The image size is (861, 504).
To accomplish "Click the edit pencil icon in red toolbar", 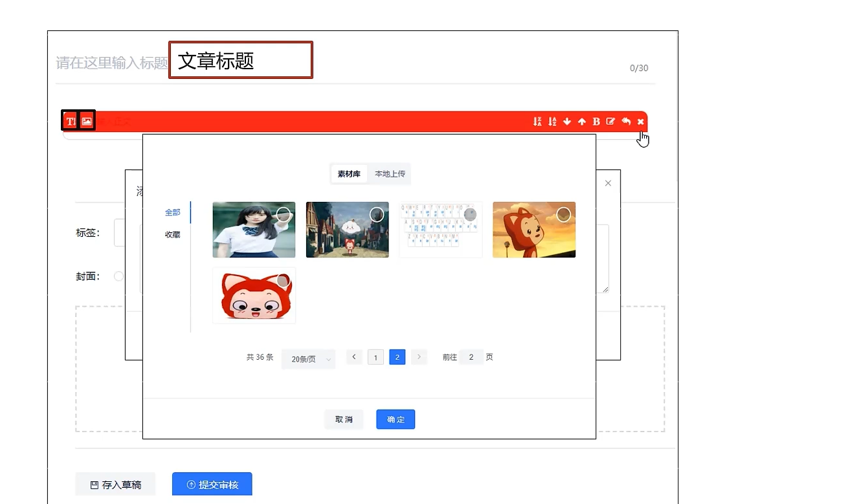I will click(610, 122).
